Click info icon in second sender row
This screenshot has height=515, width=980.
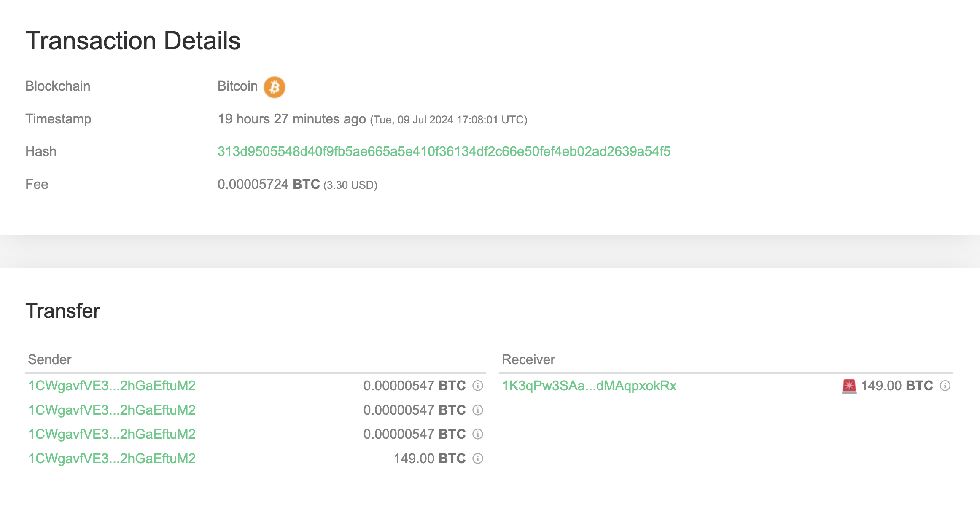(477, 410)
